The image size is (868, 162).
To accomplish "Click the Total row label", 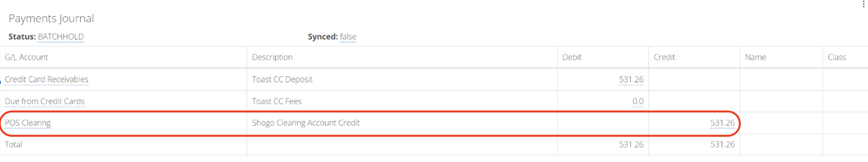I will [14, 144].
